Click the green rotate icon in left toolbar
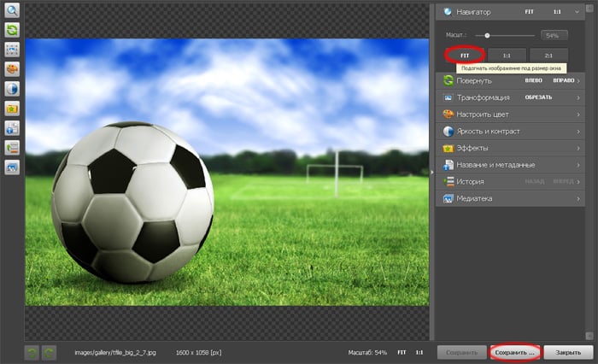Screen dimensions: 598x364 (13, 30)
